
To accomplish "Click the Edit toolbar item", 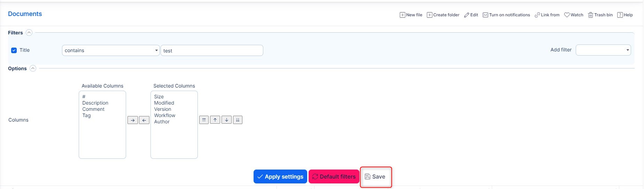I will [x=471, y=15].
